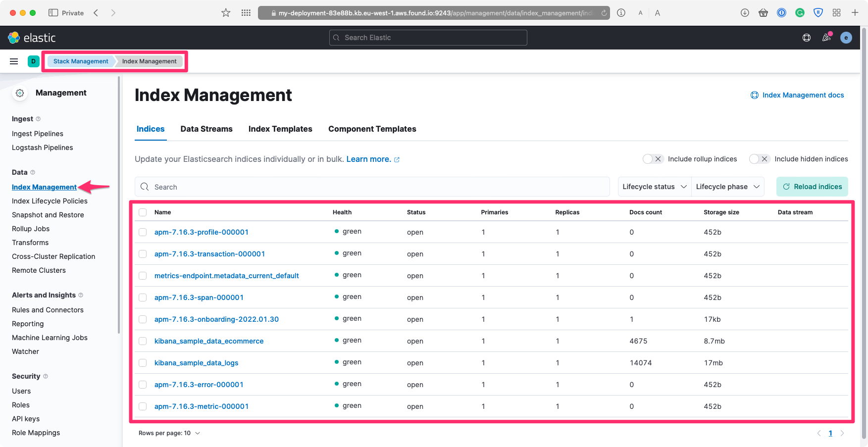
Task: Switch to the Index Templates tab
Action: coord(280,129)
